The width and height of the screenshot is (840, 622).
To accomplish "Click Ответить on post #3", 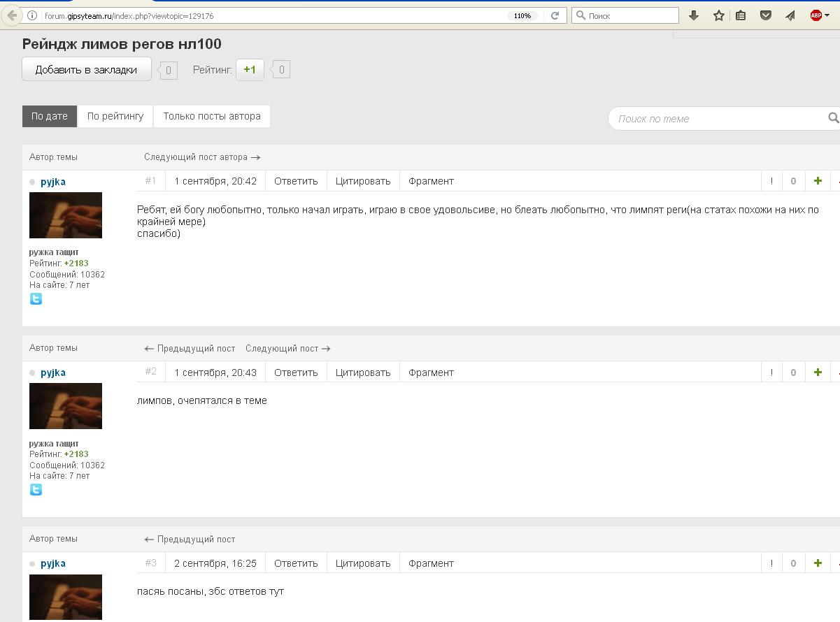I will (x=296, y=563).
